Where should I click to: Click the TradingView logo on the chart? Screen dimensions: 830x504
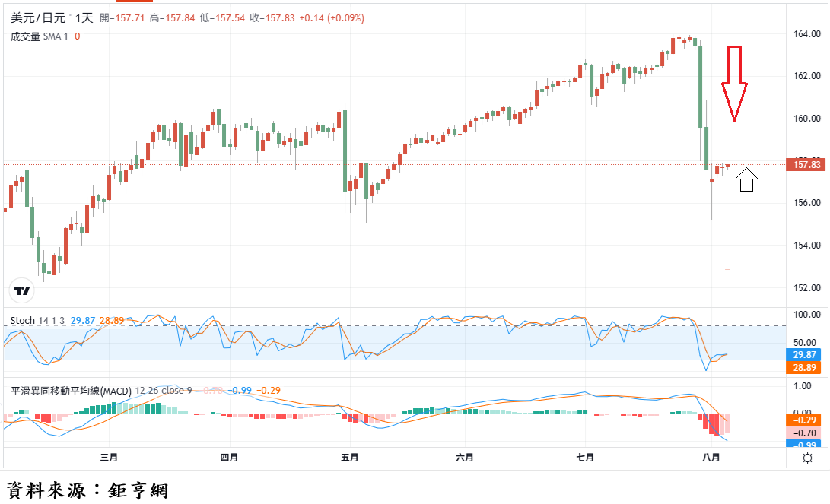pos(22,290)
